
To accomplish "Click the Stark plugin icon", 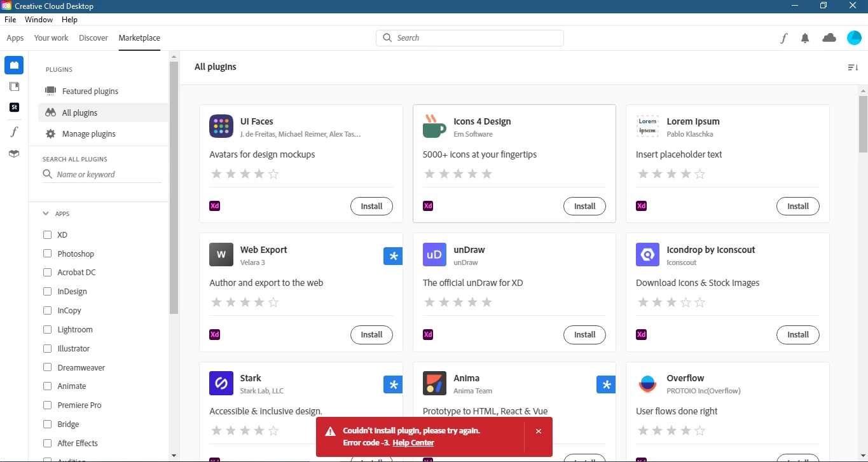I will tap(221, 383).
